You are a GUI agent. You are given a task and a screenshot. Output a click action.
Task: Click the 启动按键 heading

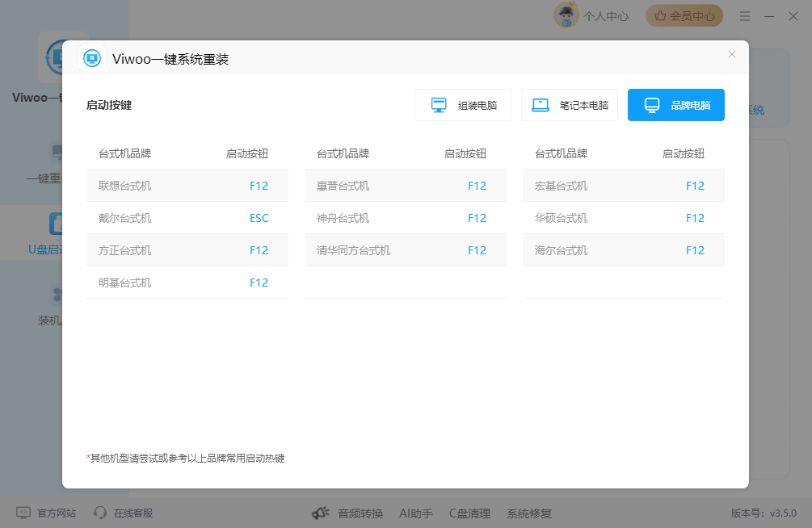click(109, 105)
